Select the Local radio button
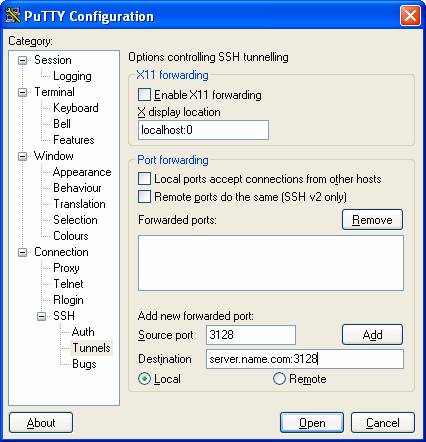 pyautogui.click(x=144, y=379)
